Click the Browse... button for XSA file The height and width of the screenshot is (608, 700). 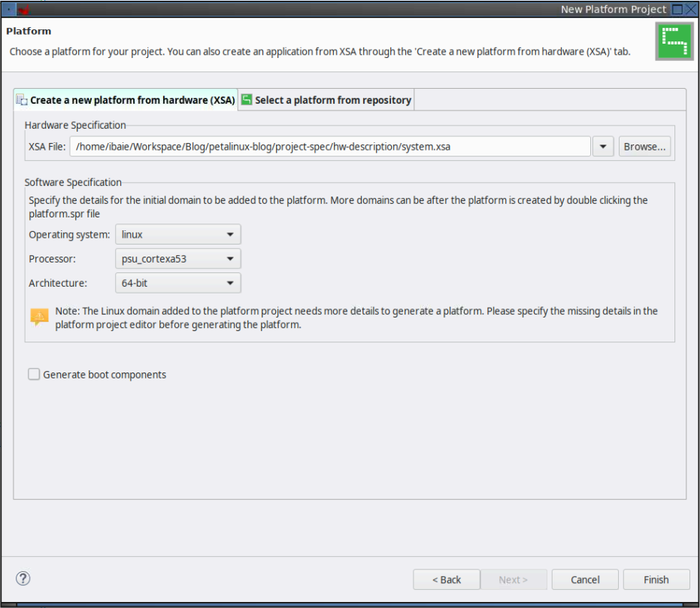[644, 147]
